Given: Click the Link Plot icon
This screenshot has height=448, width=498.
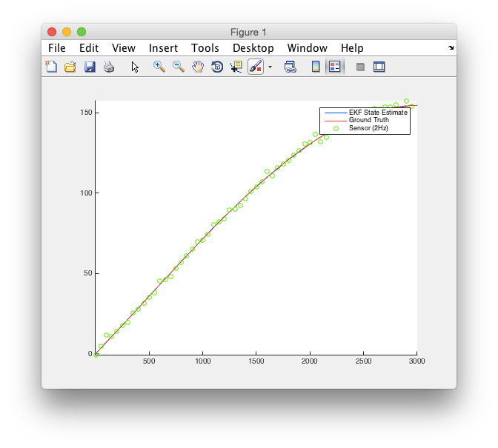Looking at the screenshot, I should 290,67.
